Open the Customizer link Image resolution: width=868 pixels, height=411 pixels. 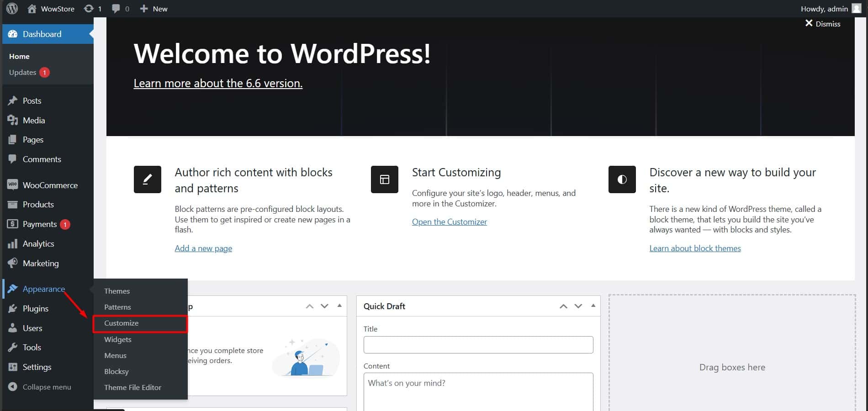450,222
